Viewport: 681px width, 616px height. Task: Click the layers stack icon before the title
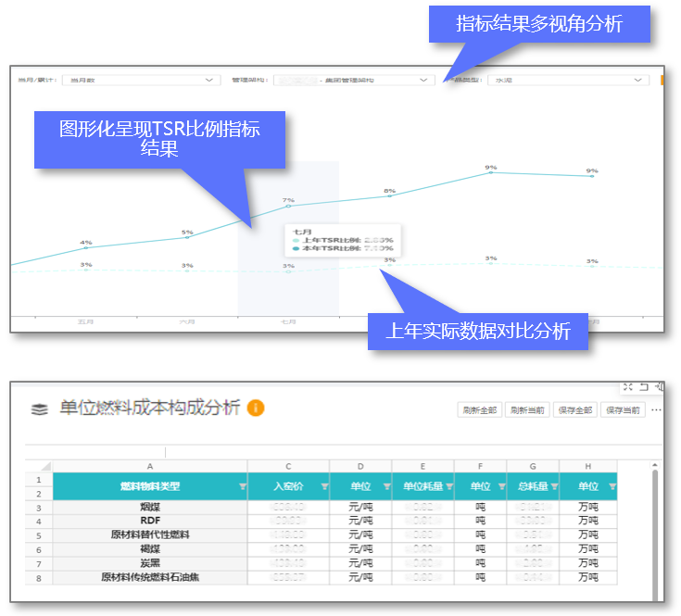pos(39,409)
